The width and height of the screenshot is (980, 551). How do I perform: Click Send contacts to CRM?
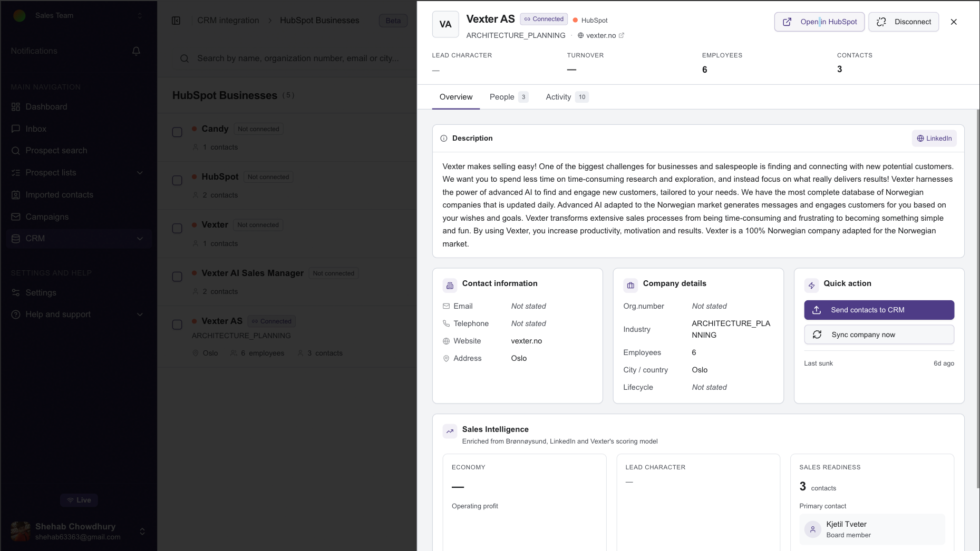(879, 310)
